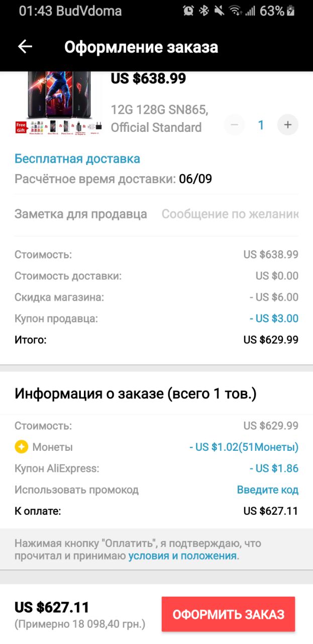
Task: Tap the 'Бесплатная доставка' shipping option
Action: tap(77, 159)
